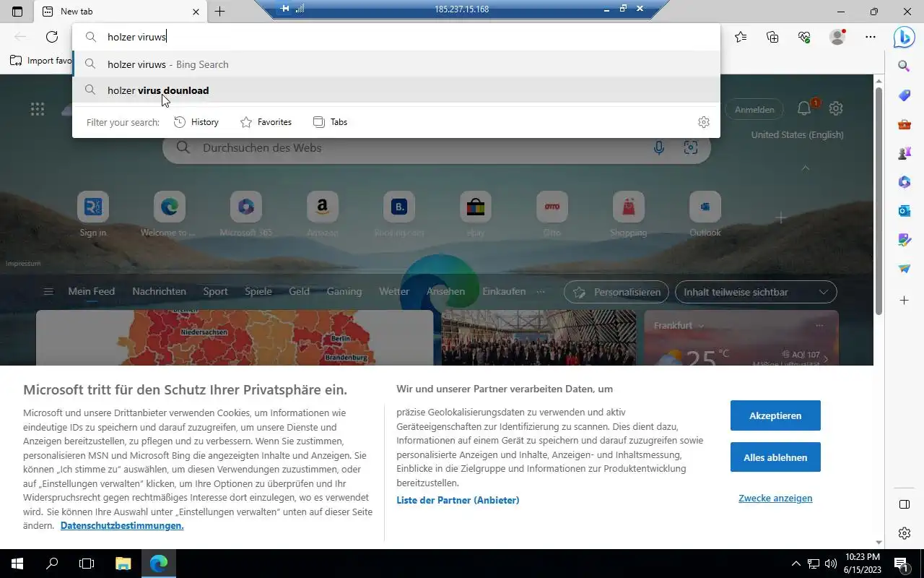Filter search by Favorites
This screenshot has width=924, height=578.
pos(266,122)
